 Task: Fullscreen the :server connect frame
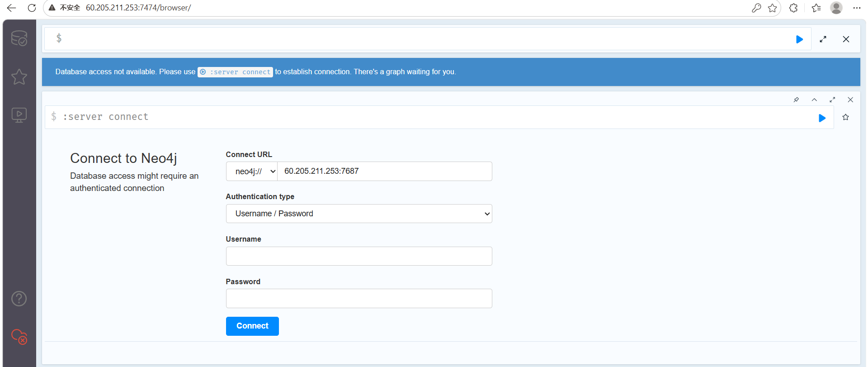pyautogui.click(x=832, y=100)
